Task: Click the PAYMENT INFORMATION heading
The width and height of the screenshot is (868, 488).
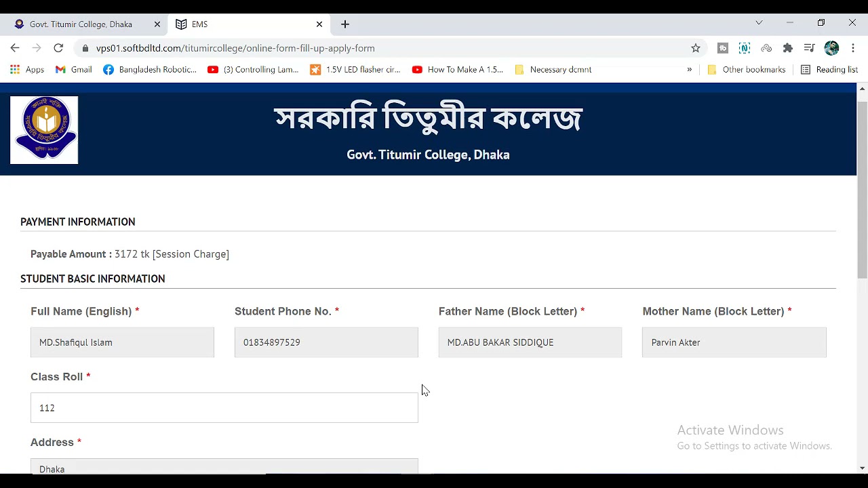Action: pyautogui.click(x=78, y=222)
